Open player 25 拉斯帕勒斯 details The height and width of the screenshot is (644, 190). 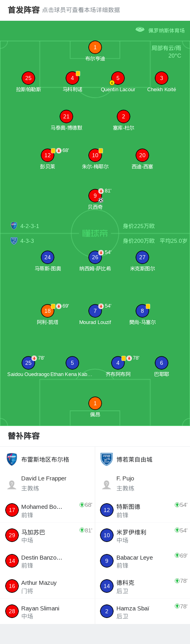click(28, 78)
